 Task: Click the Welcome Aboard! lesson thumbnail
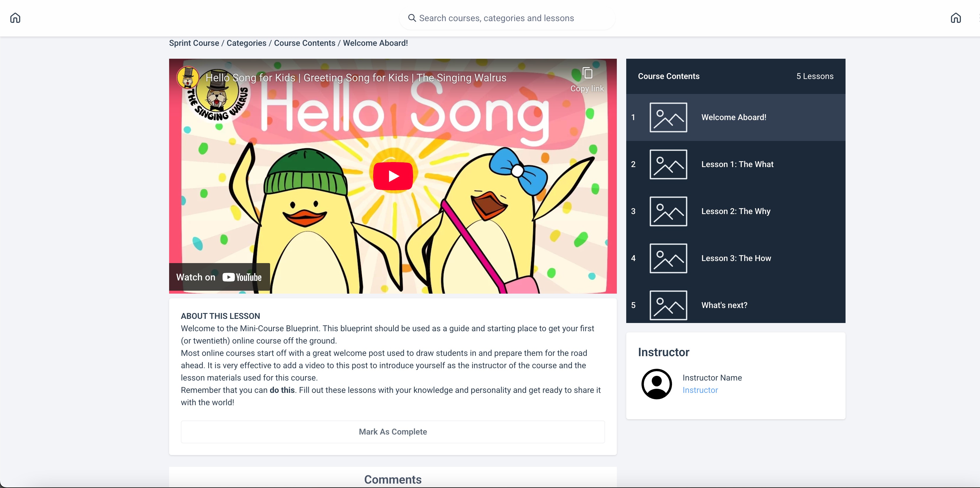click(668, 117)
